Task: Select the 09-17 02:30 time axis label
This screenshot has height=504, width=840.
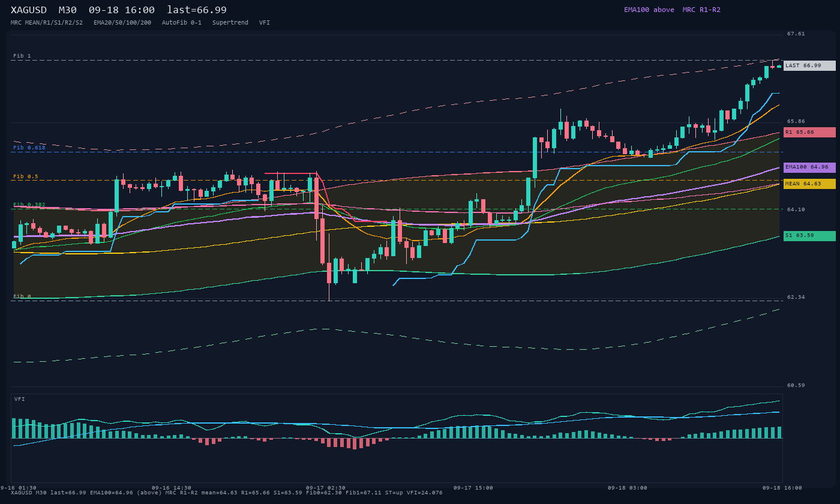Action: (326, 488)
